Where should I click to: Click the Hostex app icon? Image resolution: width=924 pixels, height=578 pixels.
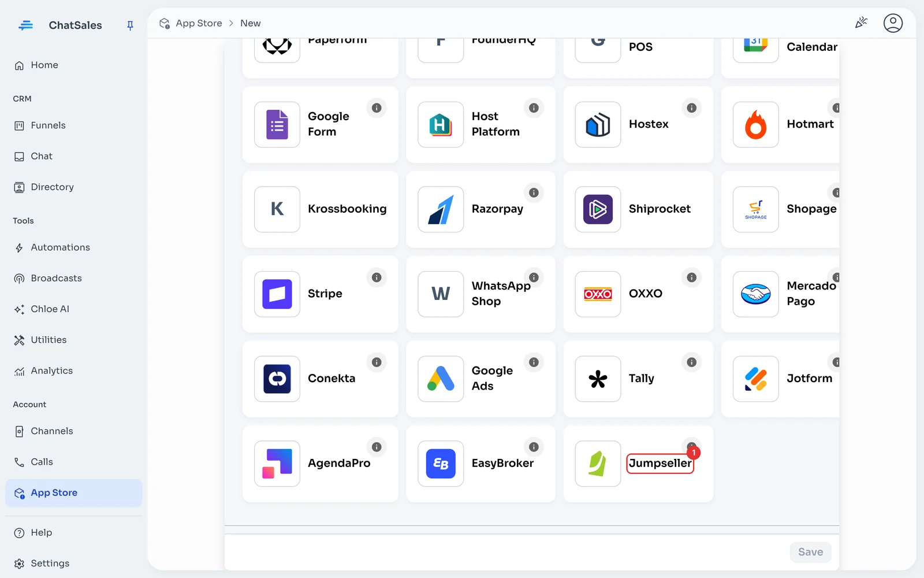click(x=598, y=124)
